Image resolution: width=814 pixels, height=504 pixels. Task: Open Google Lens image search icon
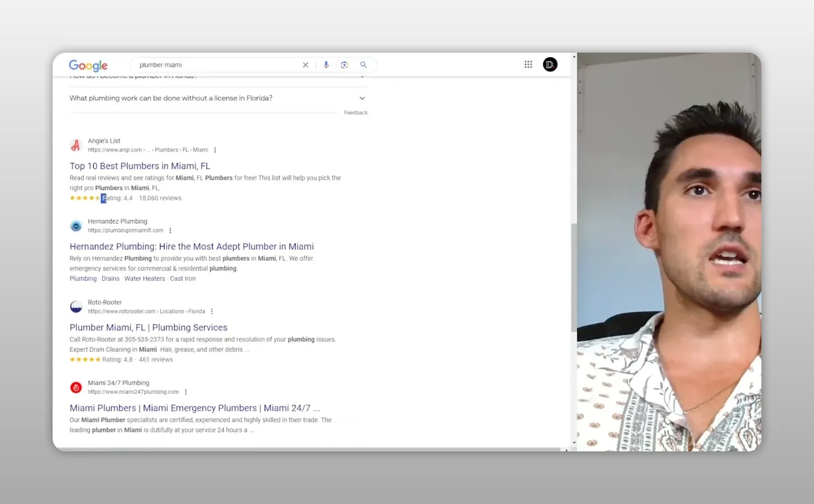pos(344,65)
